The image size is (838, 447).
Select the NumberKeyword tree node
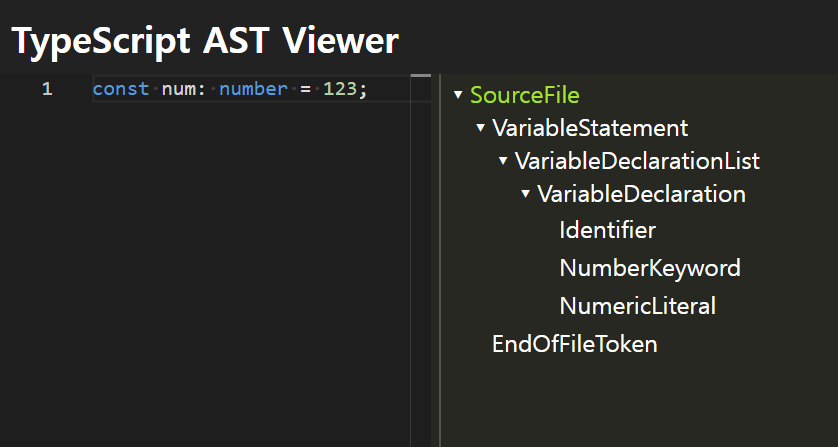click(x=650, y=268)
